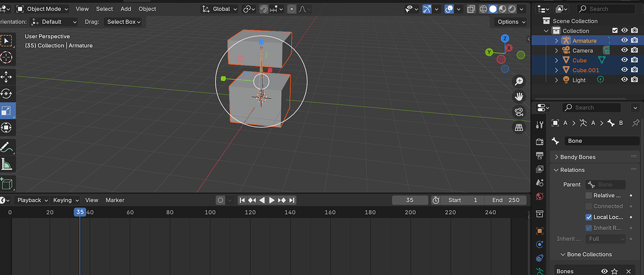This screenshot has width=644, height=275.
Task: Toggle camera view with the camera icon
Action: pos(519,112)
